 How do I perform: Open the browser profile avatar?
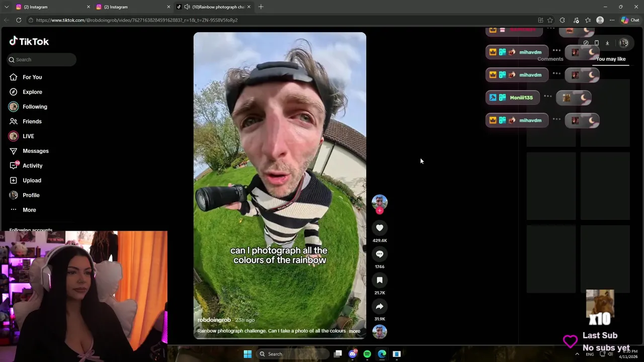600,20
